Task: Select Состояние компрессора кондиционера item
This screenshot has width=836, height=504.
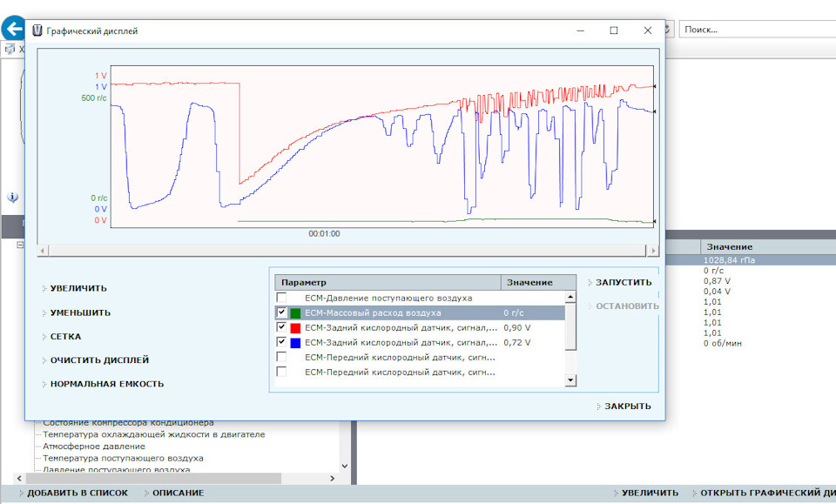Action: [x=128, y=423]
